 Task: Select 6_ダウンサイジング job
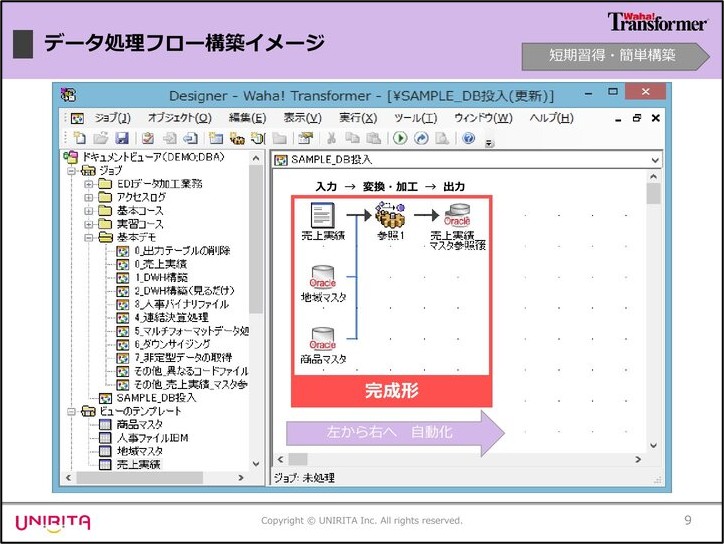point(172,345)
